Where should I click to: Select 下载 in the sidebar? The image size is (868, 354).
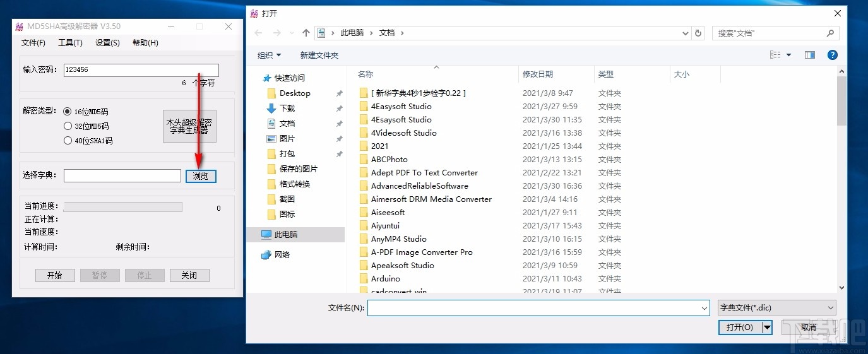point(287,109)
